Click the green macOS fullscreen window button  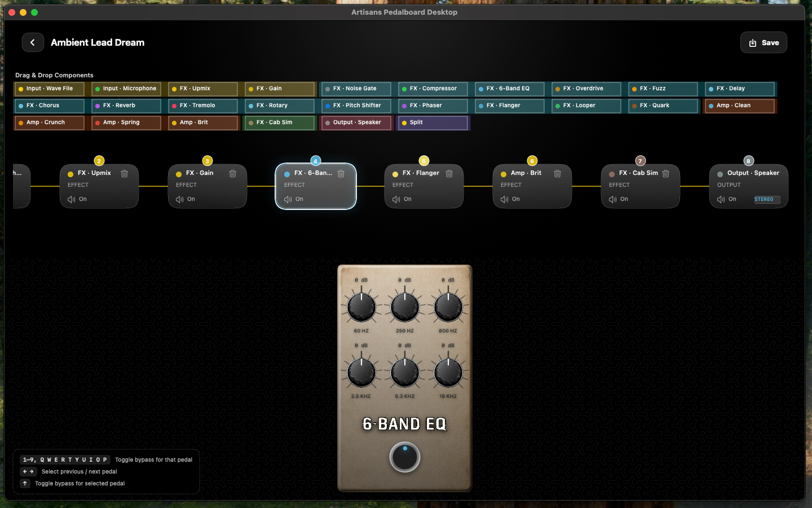tap(34, 12)
